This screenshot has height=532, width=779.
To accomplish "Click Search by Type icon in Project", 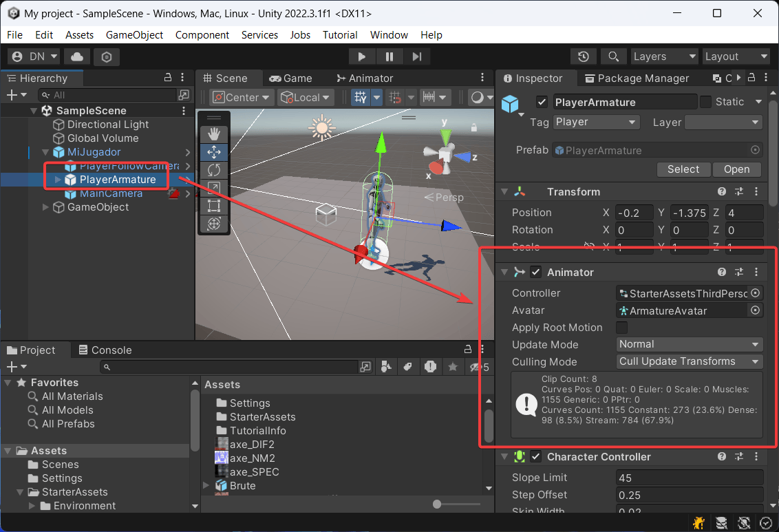I will (x=386, y=367).
